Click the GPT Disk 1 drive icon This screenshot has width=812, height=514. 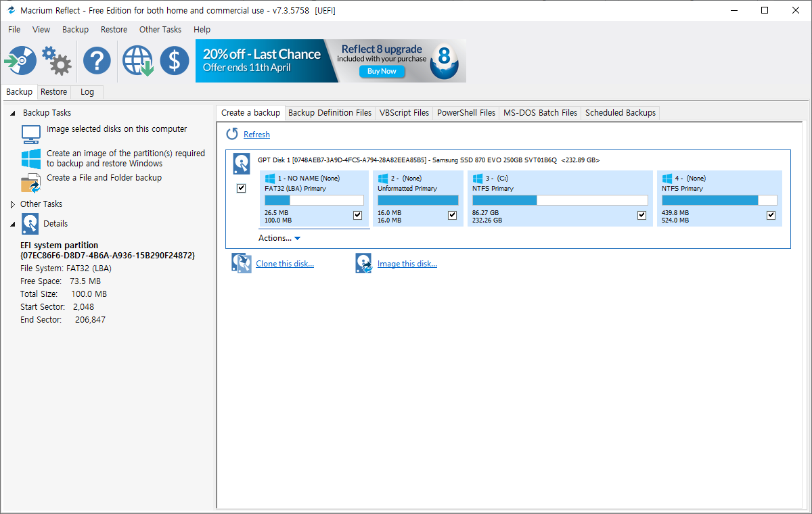coord(242,164)
